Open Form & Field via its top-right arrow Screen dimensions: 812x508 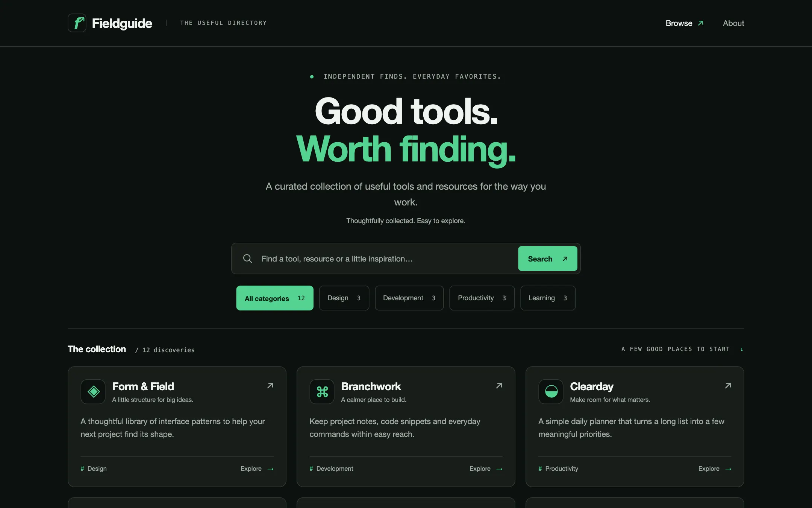pyautogui.click(x=270, y=386)
